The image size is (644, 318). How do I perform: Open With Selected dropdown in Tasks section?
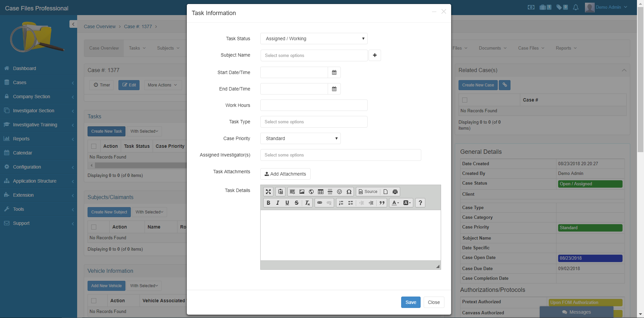pyautogui.click(x=144, y=131)
